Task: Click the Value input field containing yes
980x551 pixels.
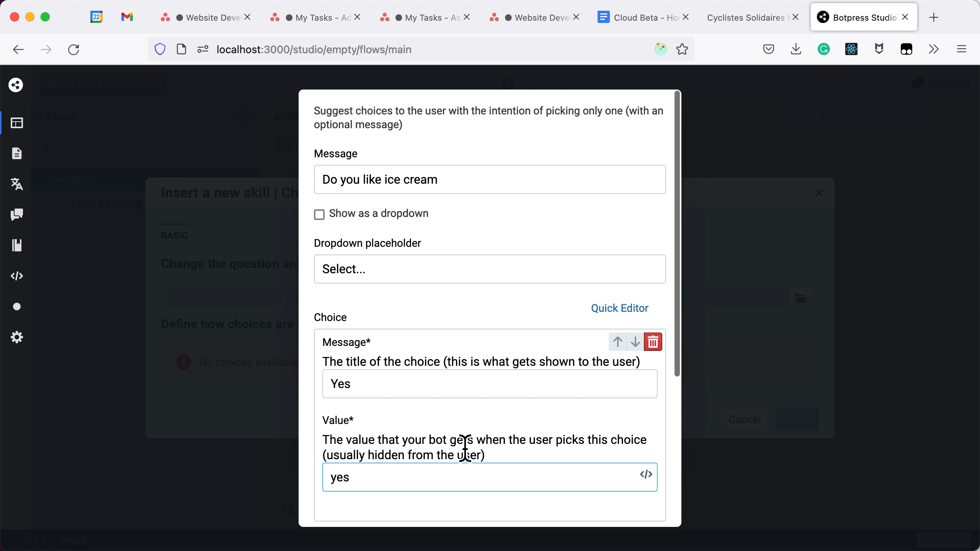Action: click(x=489, y=477)
